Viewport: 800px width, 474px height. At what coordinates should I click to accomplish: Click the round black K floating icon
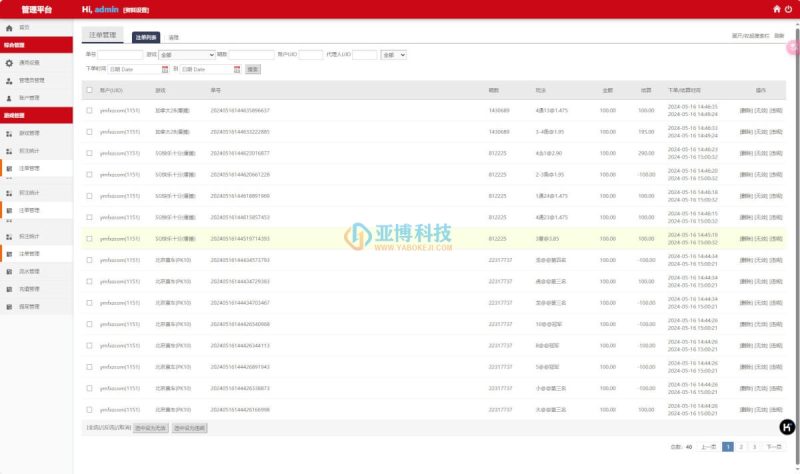coord(787,427)
